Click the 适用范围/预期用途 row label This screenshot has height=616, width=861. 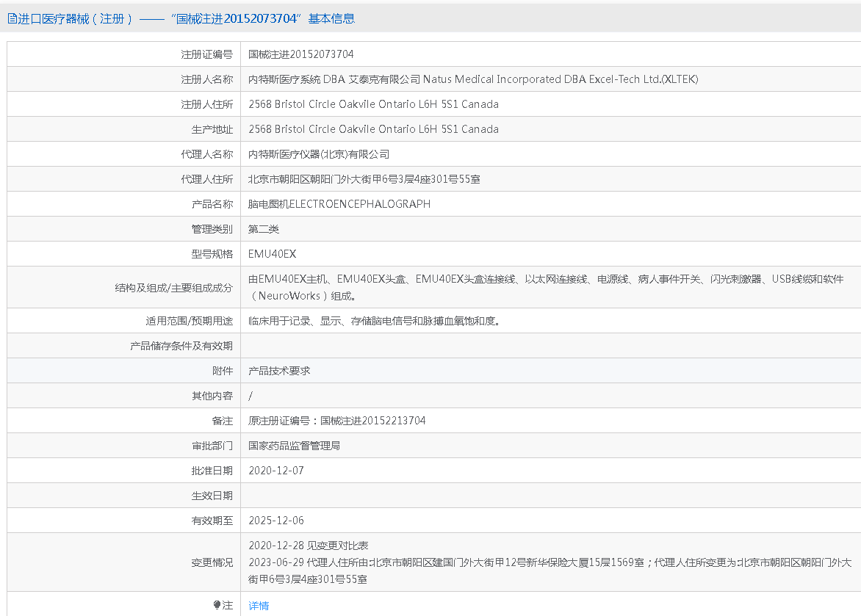(x=189, y=321)
